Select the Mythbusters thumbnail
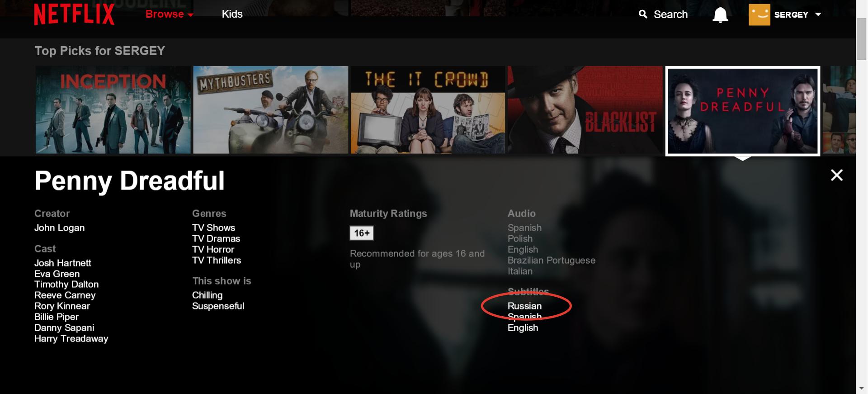 click(x=271, y=110)
